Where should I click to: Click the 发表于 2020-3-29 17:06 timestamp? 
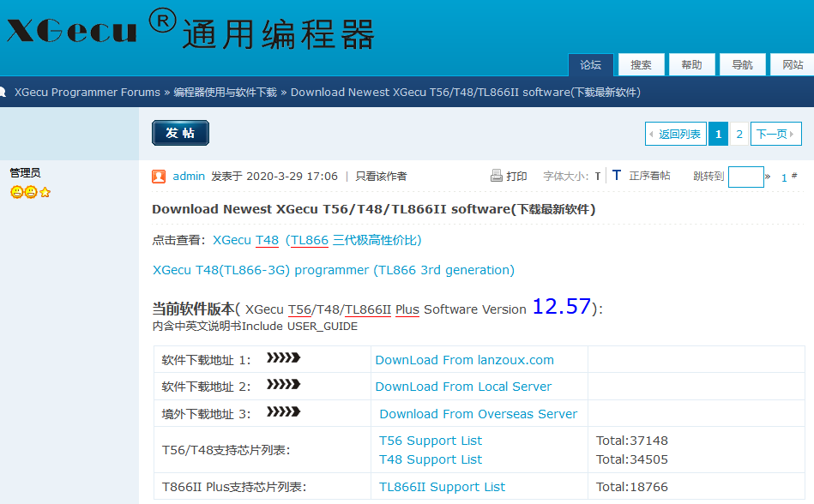click(x=274, y=177)
